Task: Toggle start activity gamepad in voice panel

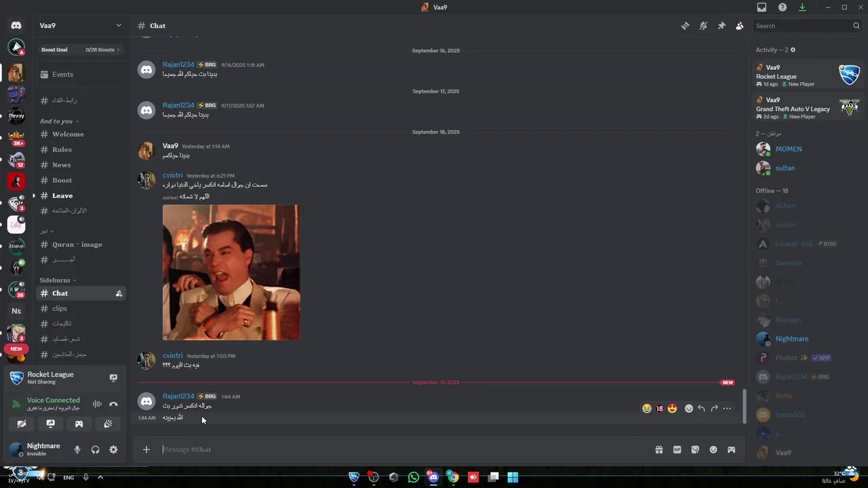Action: coord(79,424)
